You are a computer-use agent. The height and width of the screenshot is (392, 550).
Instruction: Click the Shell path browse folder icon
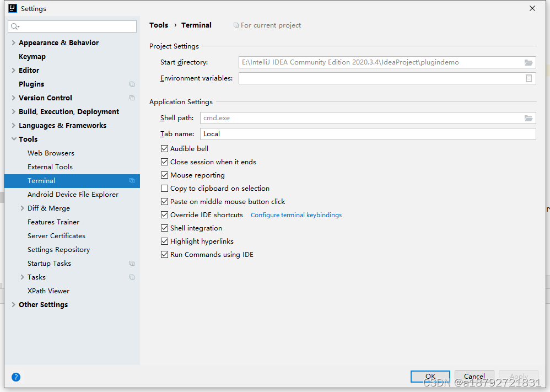[x=529, y=118]
